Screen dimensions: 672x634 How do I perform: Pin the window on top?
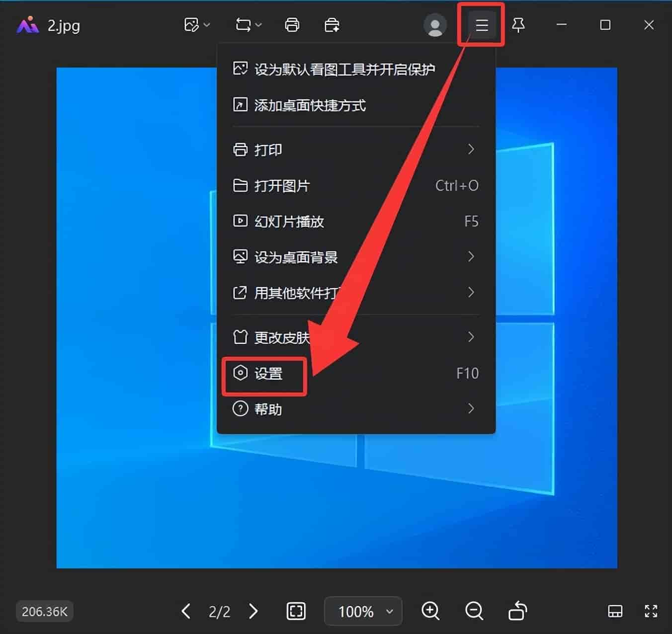518,25
